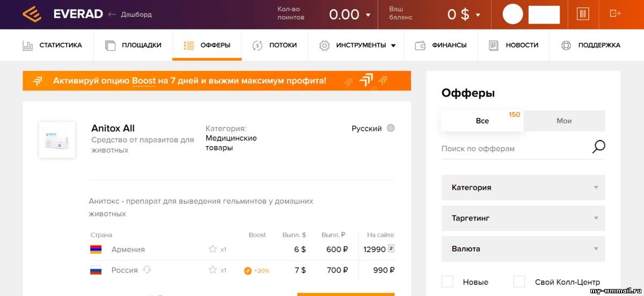The image size is (644, 296).
Task: Open the Финансы menu item
Action: (441, 45)
